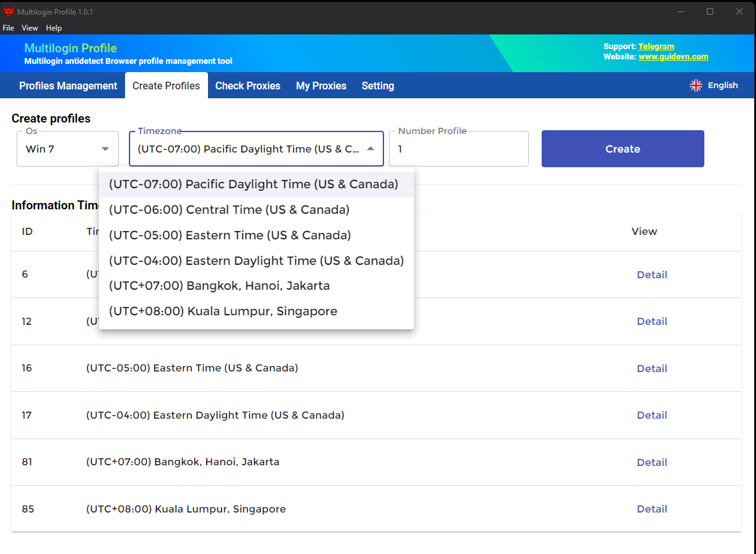Viewport: 756px width, 554px height.
Task: Open Detail for timezone ID 6
Action: tap(652, 275)
